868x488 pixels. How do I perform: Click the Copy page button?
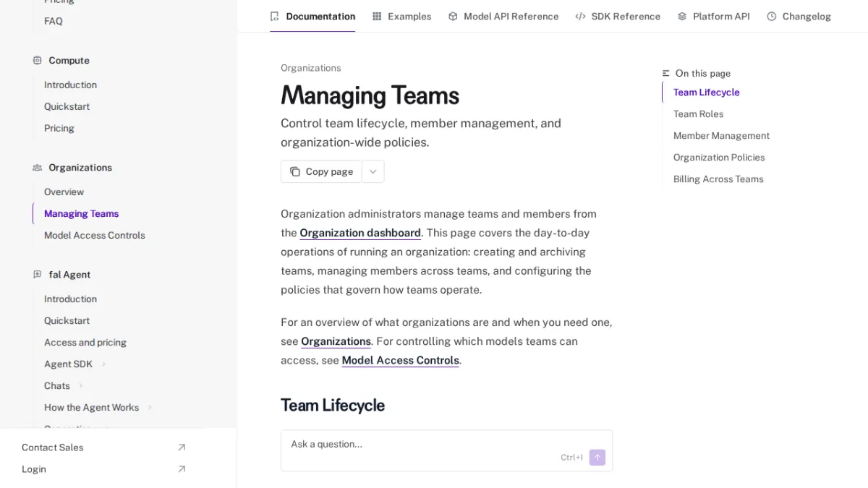pos(321,171)
